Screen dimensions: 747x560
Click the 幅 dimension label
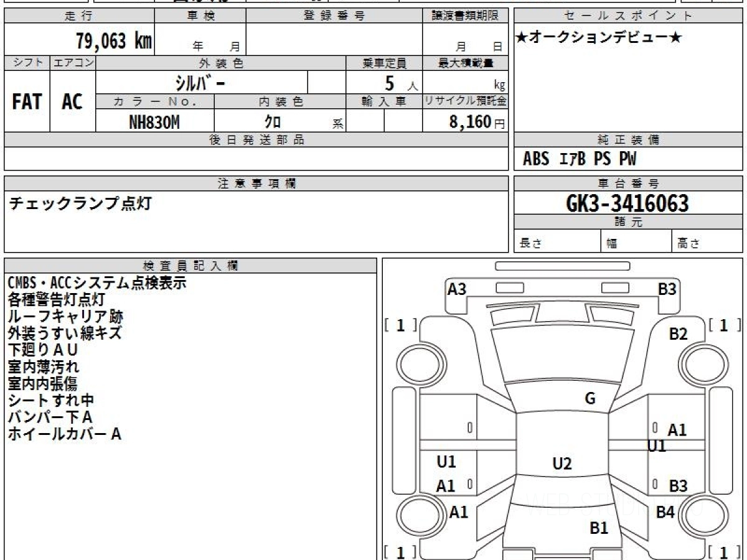612,244
